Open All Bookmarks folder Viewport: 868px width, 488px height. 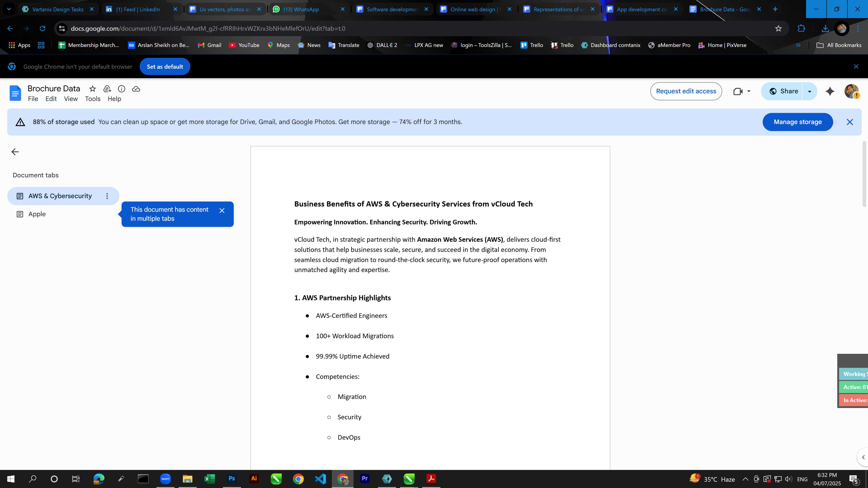[839, 45]
